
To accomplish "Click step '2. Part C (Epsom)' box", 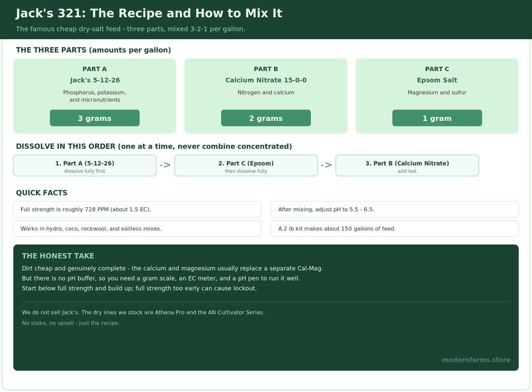I will [x=246, y=165].
